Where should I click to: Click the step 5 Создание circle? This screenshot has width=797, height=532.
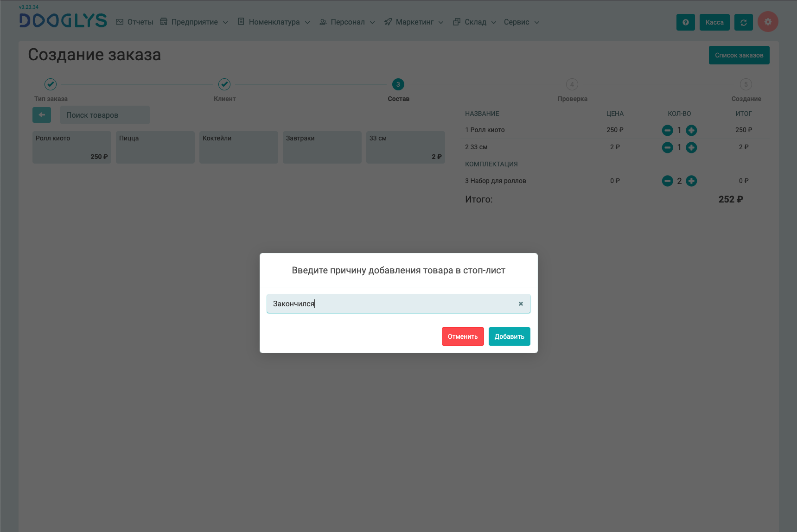746,84
